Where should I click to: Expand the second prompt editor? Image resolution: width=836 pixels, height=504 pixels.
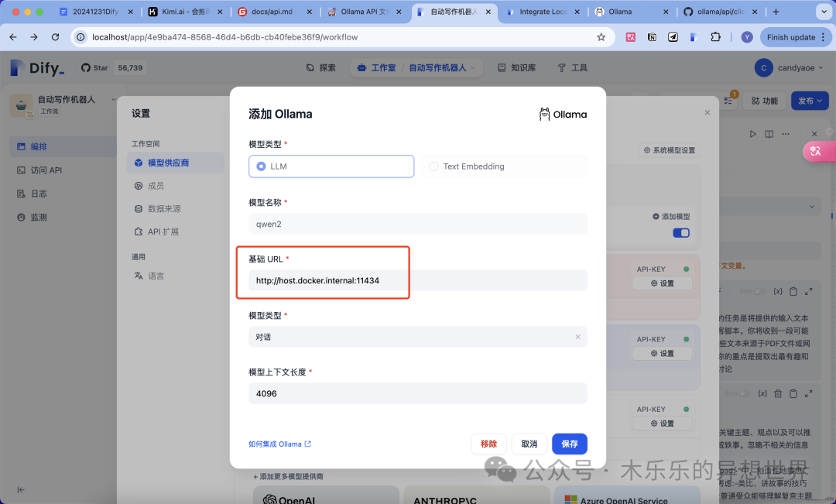coord(809,393)
